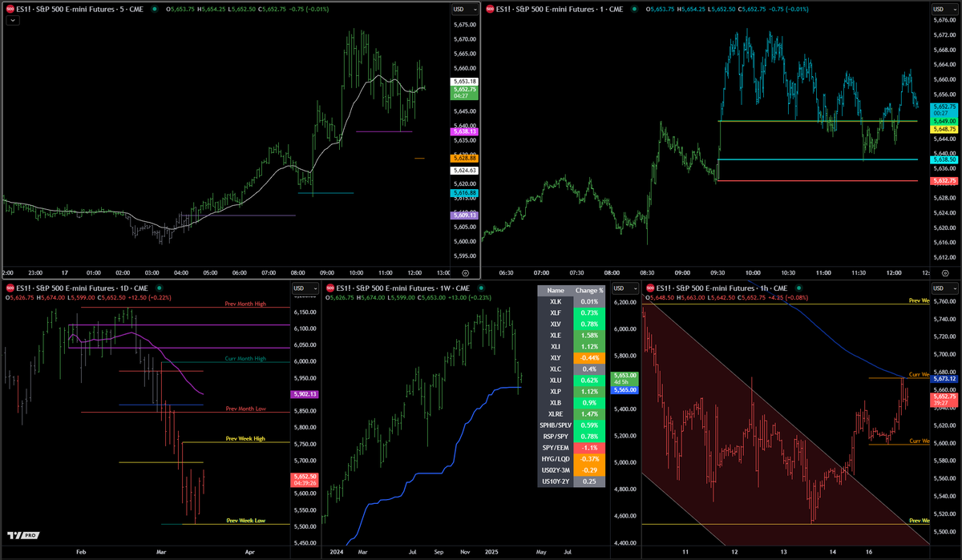Click the XLRE row showing 1.47%
The width and height of the screenshot is (962, 560).
[x=571, y=413]
